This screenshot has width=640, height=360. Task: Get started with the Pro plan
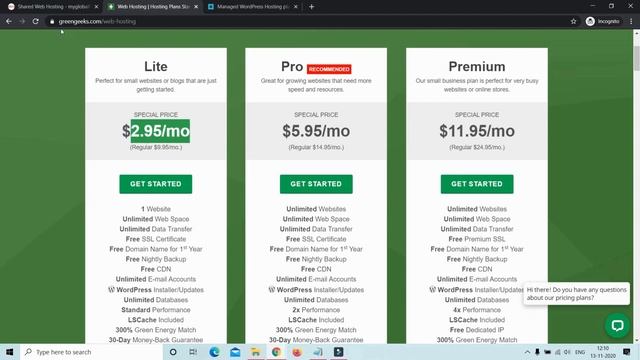316,184
